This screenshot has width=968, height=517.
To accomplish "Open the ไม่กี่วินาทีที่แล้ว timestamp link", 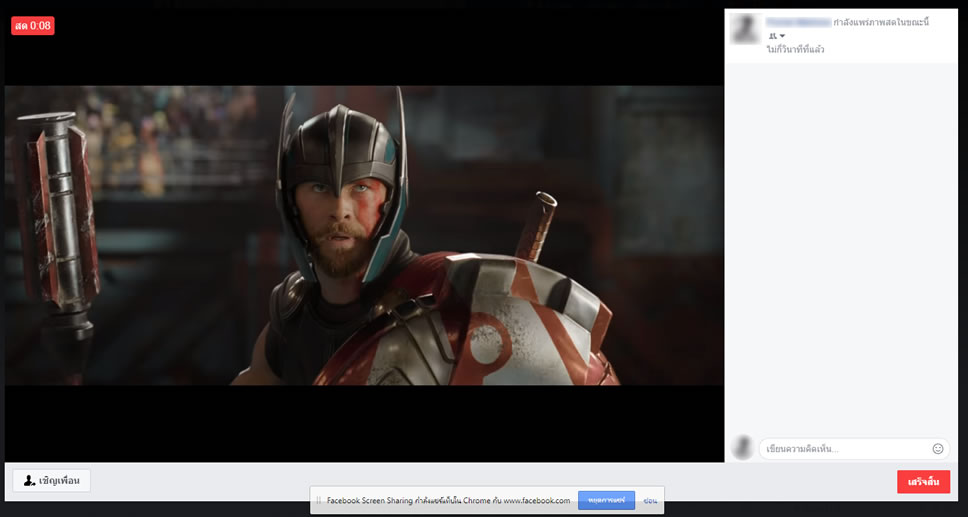I will tap(795, 49).
